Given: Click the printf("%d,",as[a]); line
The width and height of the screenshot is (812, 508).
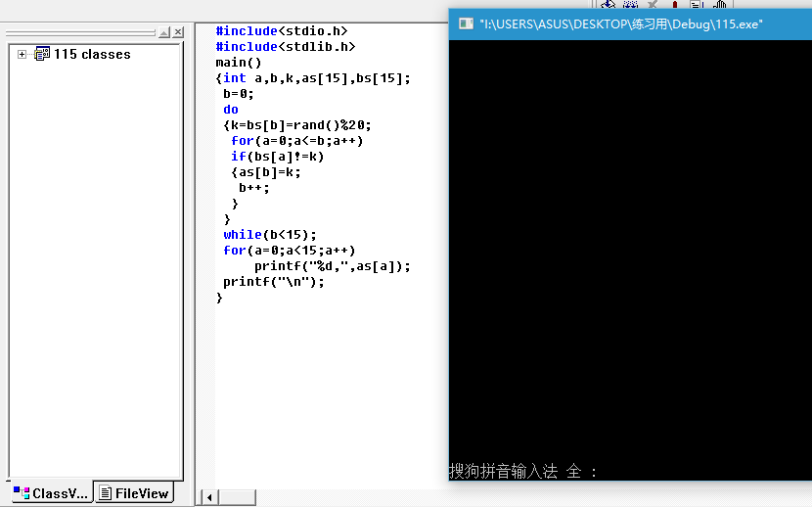Looking at the screenshot, I should click(x=332, y=266).
